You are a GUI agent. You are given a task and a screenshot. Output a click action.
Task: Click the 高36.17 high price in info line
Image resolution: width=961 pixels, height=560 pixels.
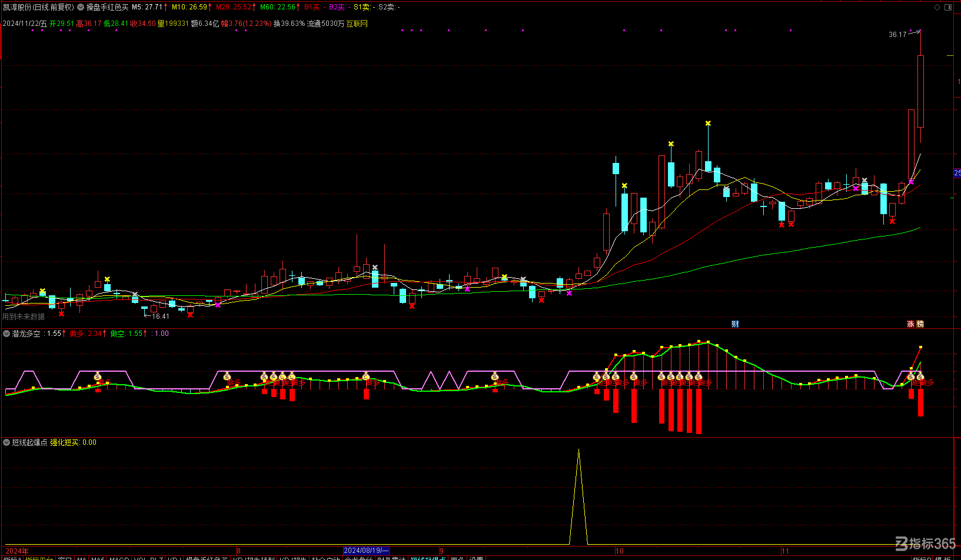pos(89,24)
